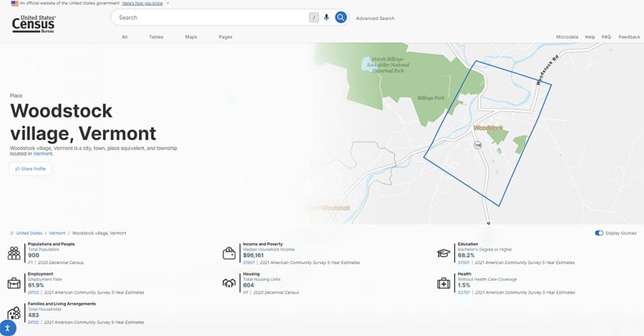Click the Populations and People group icon

click(14, 253)
